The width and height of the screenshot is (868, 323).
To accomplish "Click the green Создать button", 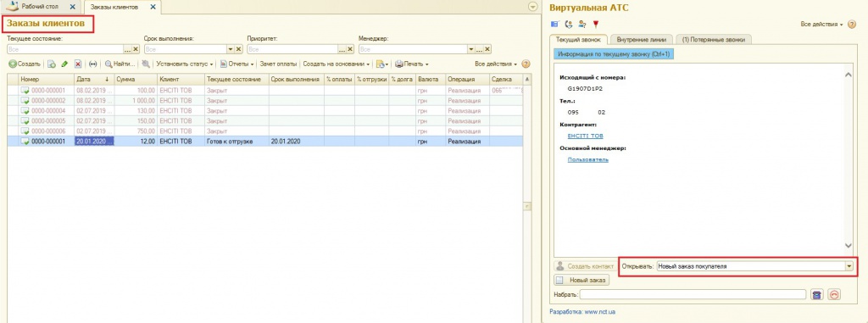I will point(25,64).
